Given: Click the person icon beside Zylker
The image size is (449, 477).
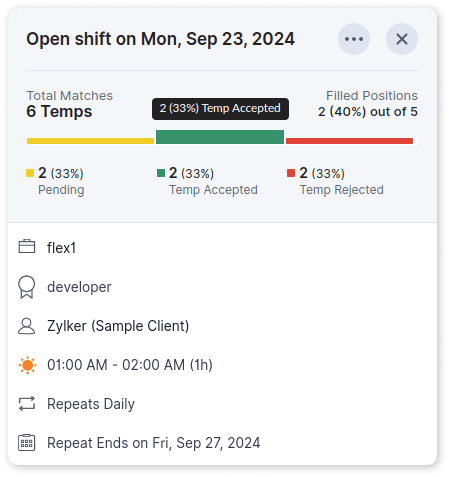Looking at the screenshot, I should (27, 326).
